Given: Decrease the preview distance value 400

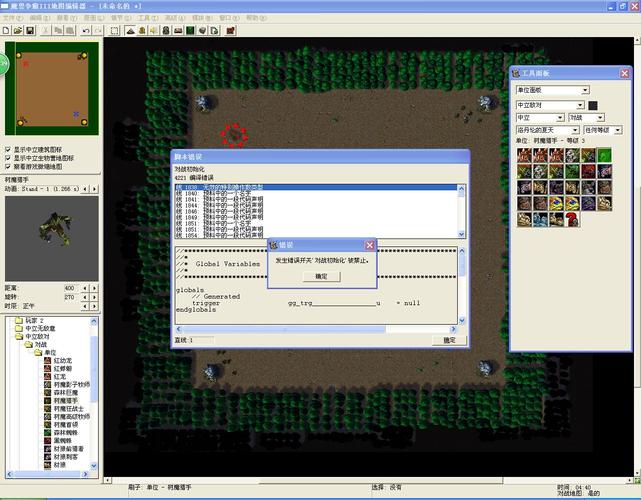Looking at the screenshot, I should pyautogui.click(x=85, y=288).
